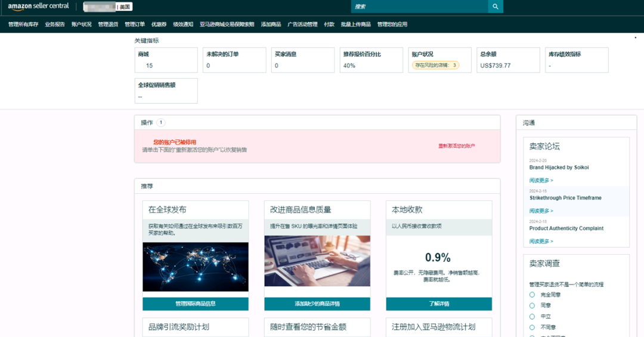Click the 改进商品信息质量 card title
The image size is (644, 337).
point(301,209)
